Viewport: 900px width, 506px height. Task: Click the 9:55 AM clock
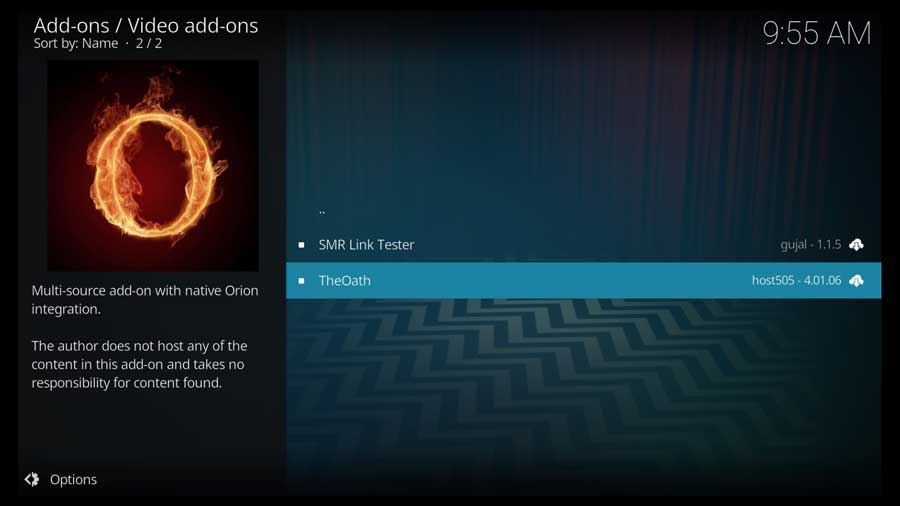817,33
